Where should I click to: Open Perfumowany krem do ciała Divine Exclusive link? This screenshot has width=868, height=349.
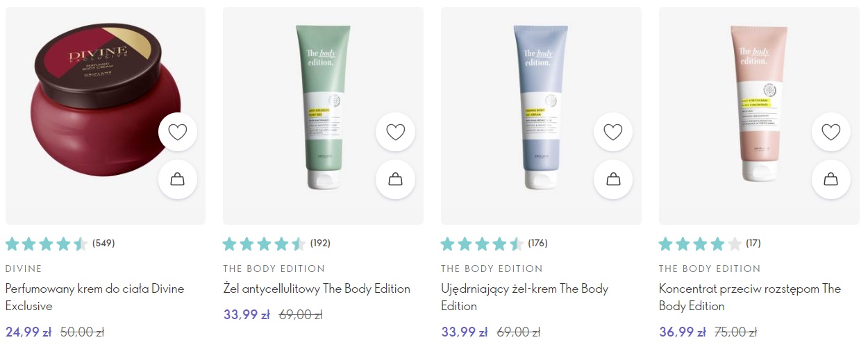[95, 297]
